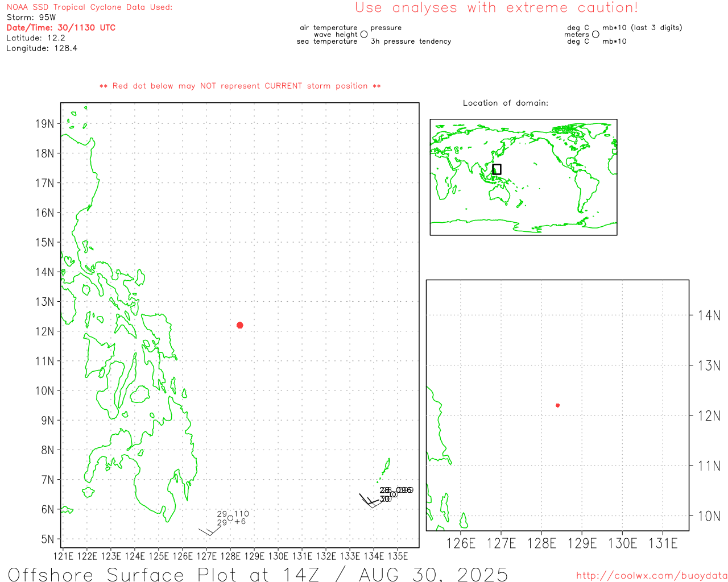Click '3h pressure tendency' legend label
This screenshot has width=728, height=582.
click(411, 41)
